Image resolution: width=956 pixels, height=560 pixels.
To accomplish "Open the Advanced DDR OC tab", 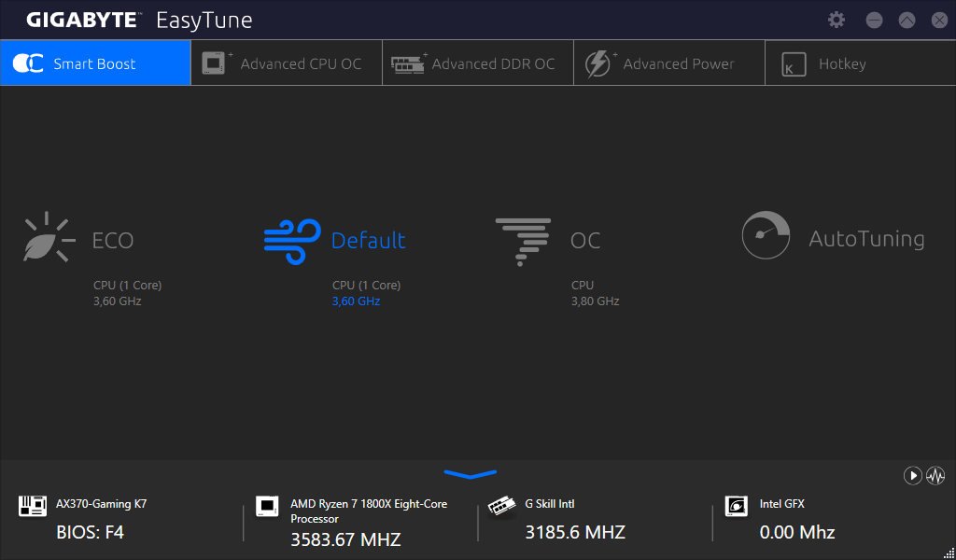I will click(x=478, y=63).
